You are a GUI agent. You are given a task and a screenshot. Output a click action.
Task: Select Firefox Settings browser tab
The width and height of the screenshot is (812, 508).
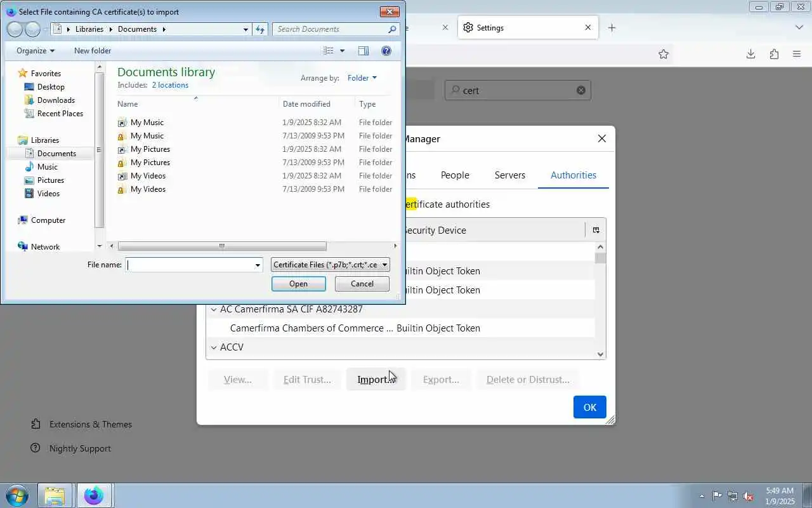(527, 28)
